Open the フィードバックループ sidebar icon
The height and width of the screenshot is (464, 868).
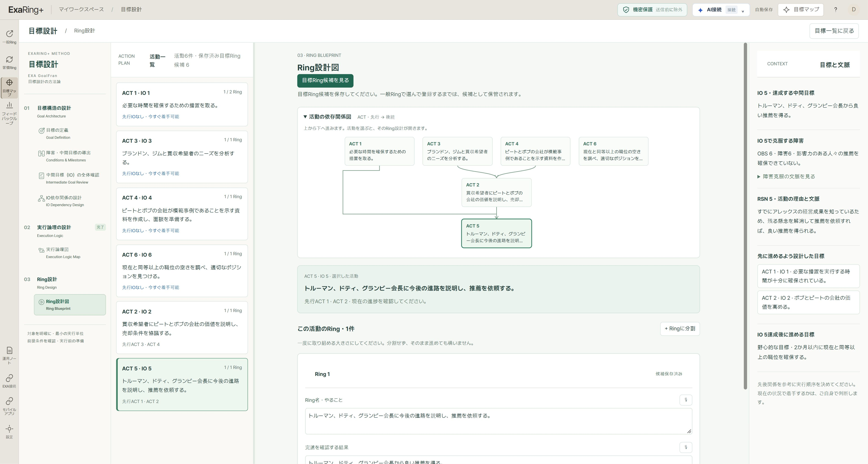pyautogui.click(x=9, y=114)
